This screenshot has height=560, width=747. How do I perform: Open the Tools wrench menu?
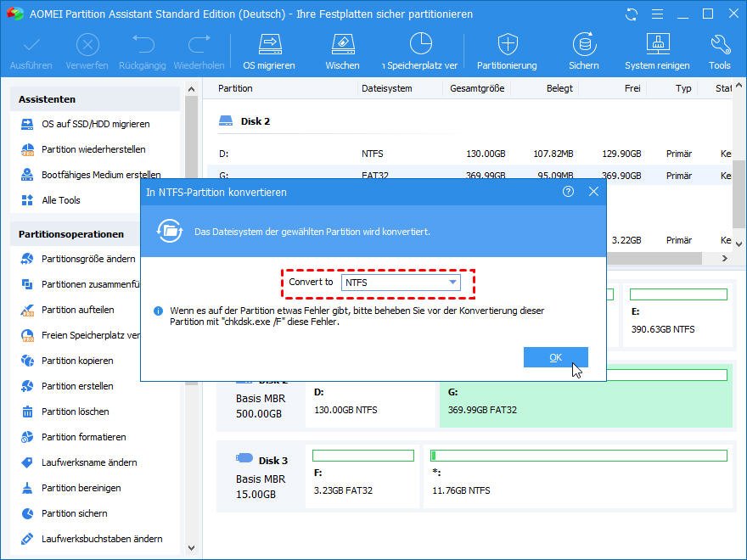(719, 52)
